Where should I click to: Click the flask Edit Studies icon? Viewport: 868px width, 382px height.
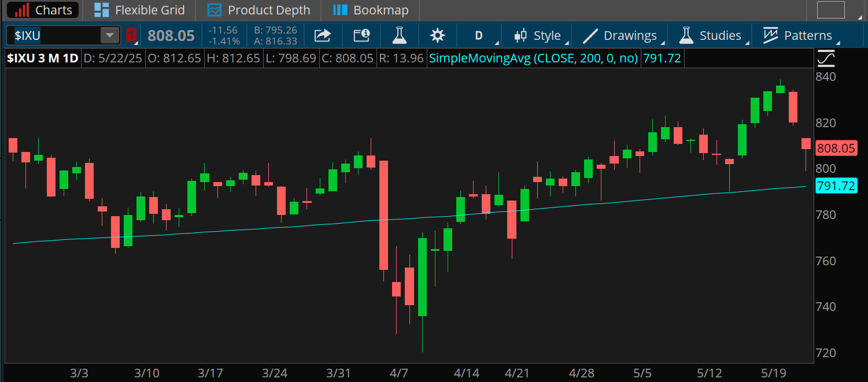[x=399, y=35]
